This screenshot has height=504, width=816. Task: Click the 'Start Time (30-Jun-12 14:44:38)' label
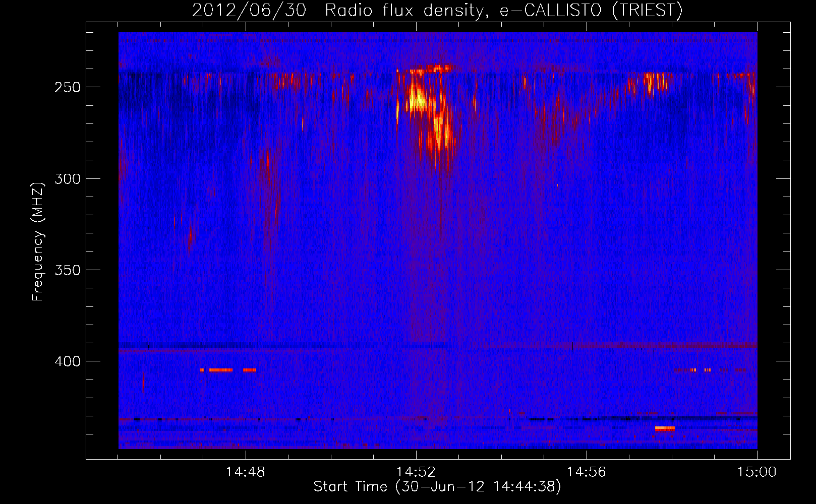tap(437, 487)
